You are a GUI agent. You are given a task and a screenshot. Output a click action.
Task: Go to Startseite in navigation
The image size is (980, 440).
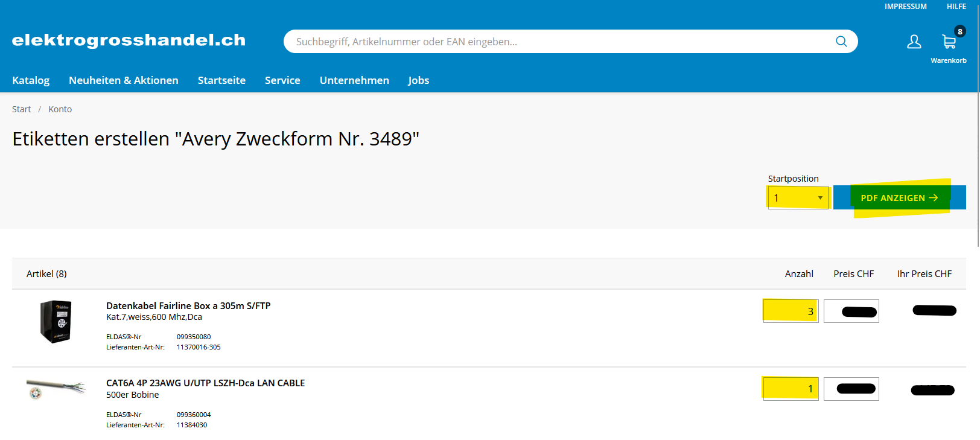[221, 80]
